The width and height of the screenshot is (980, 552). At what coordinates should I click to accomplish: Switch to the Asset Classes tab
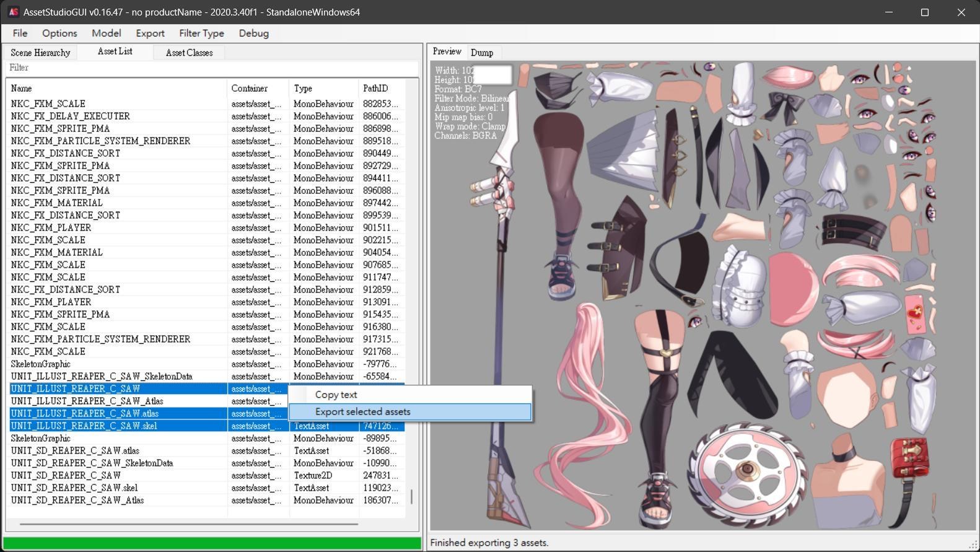(189, 53)
